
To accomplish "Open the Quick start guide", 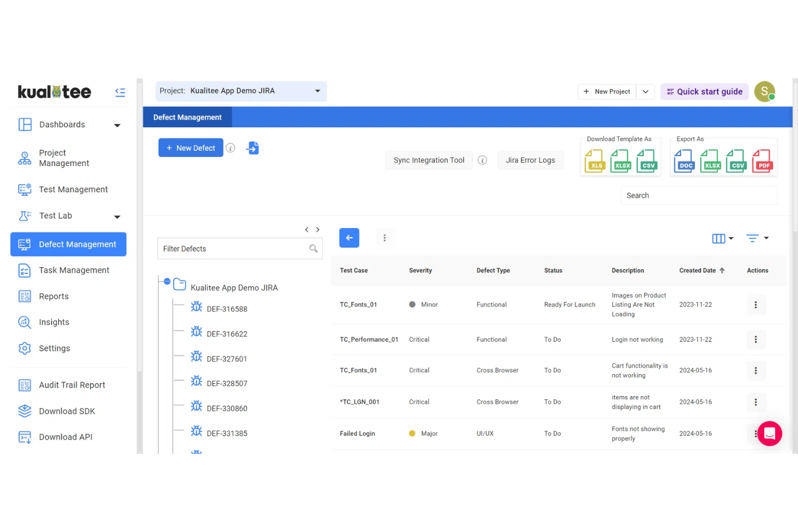I will pos(705,92).
